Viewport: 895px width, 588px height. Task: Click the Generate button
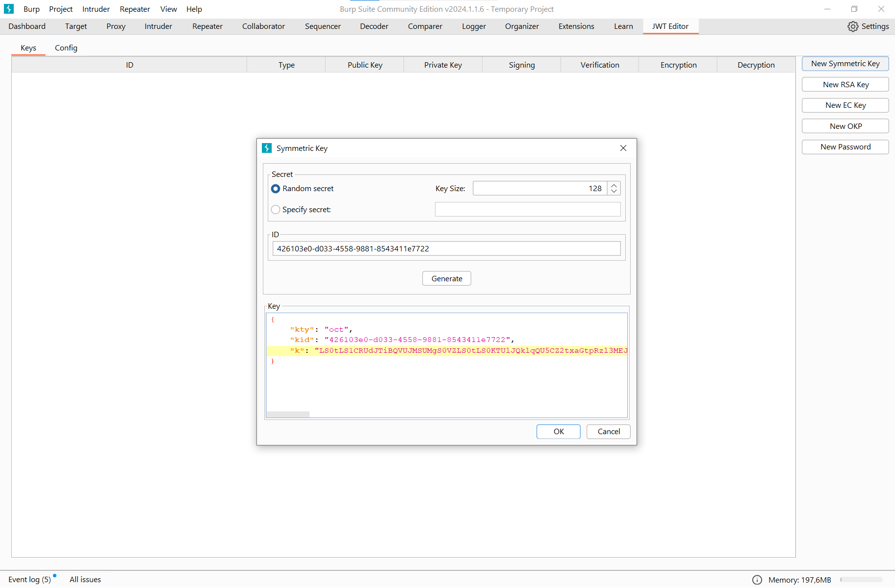pos(447,278)
